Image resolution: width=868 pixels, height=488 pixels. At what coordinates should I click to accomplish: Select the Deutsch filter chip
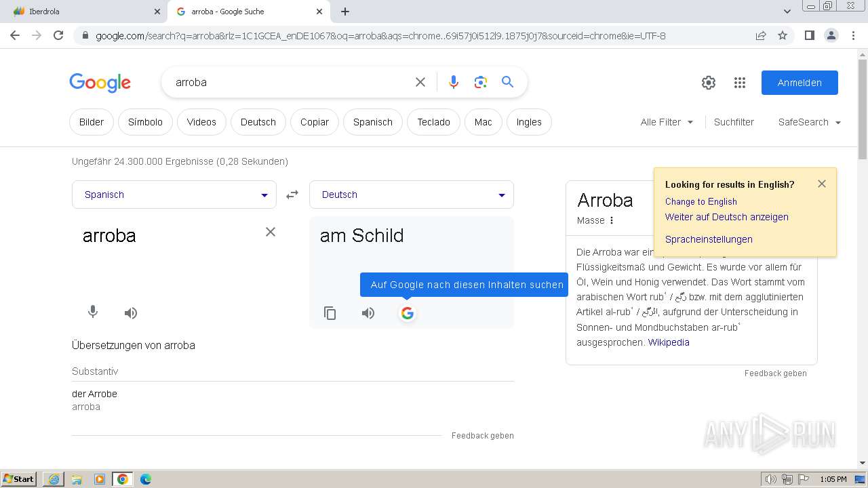click(x=258, y=122)
